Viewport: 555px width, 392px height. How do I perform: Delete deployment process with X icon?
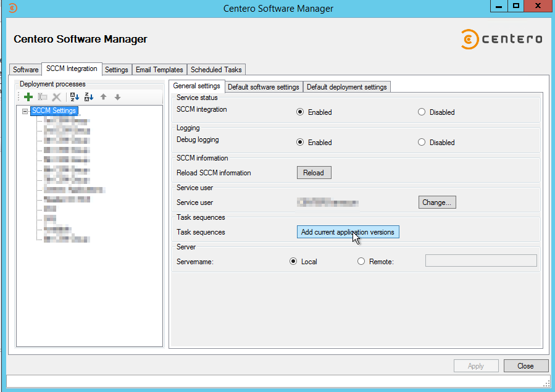pyautogui.click(x=57, y=97)
